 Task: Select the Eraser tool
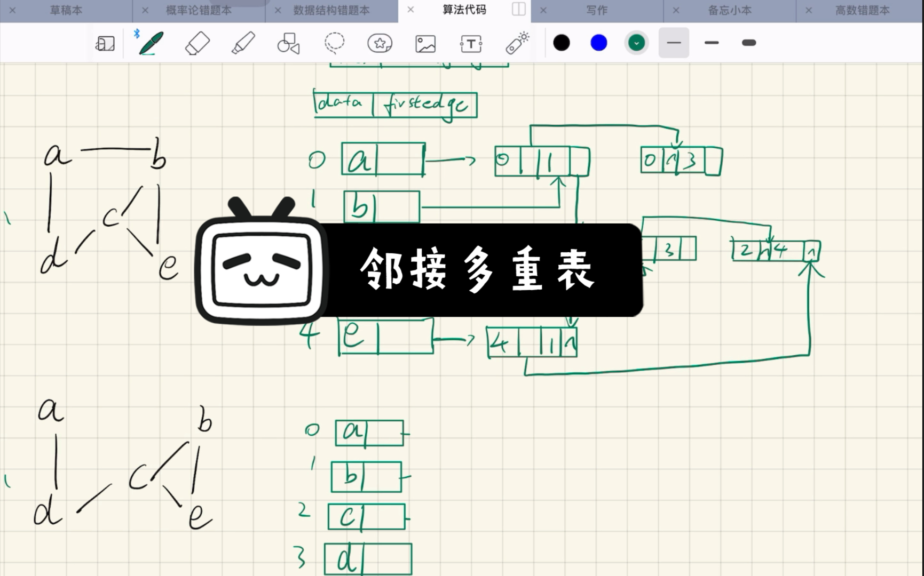tap(197, 43)
